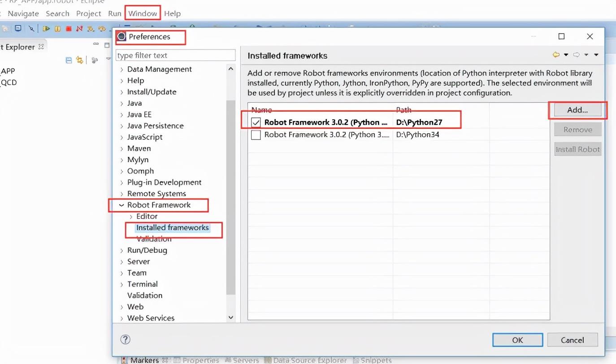Click the red Terminate toolbar icon
616x364 pixels.
pyautogui.click(x=69, y=28)
